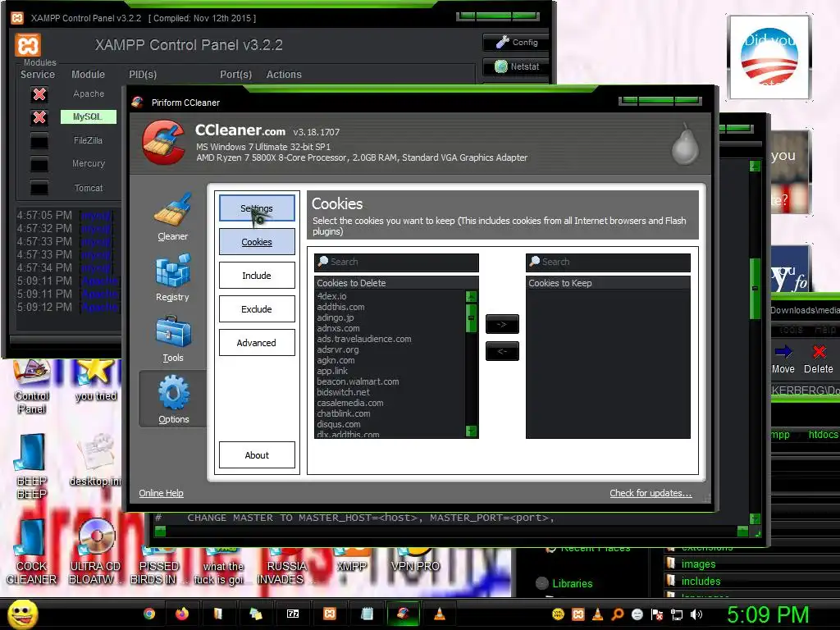This screenshot has height=630, width=840.
Task: Click the Move icon in background window
Action: coord(783,359)
